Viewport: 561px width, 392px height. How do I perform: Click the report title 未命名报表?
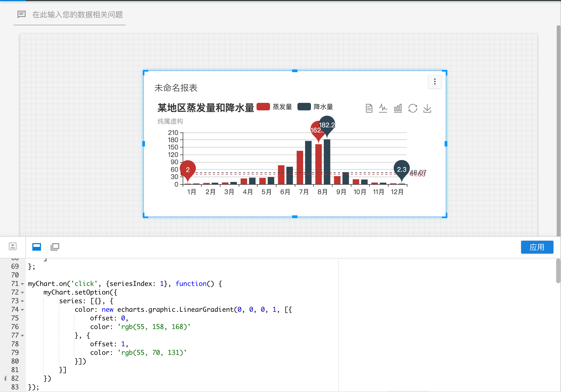(x=175, y=88)
